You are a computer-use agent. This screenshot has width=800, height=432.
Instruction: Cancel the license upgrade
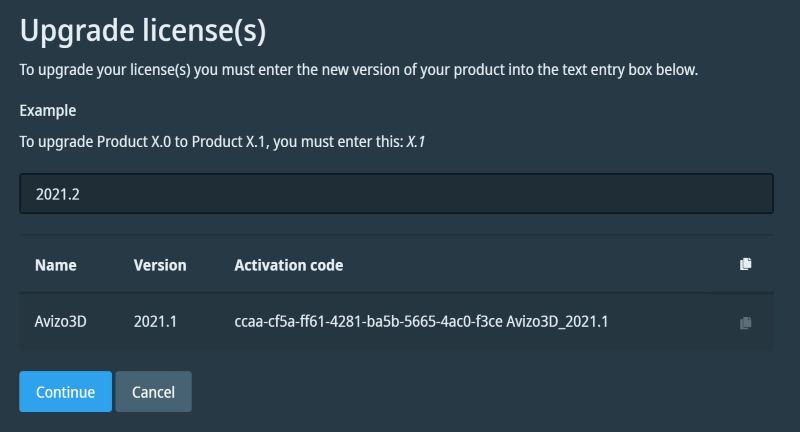pyautogui.click(x=153, y=392)
